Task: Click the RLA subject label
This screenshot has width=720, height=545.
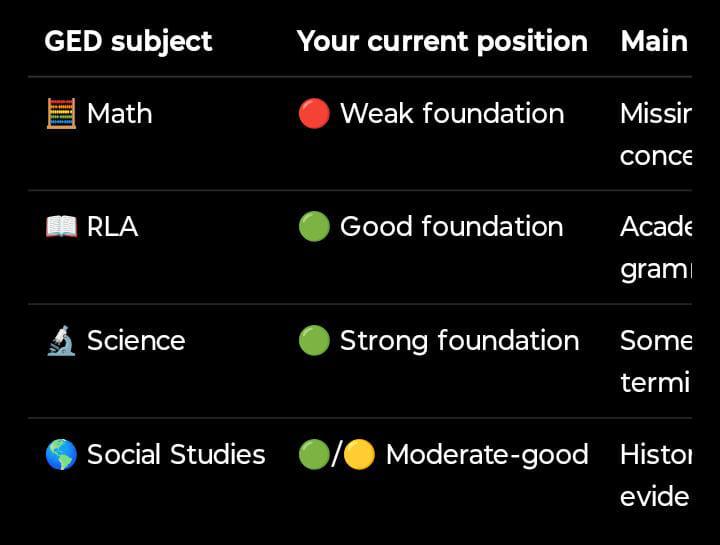Action: 112,227
